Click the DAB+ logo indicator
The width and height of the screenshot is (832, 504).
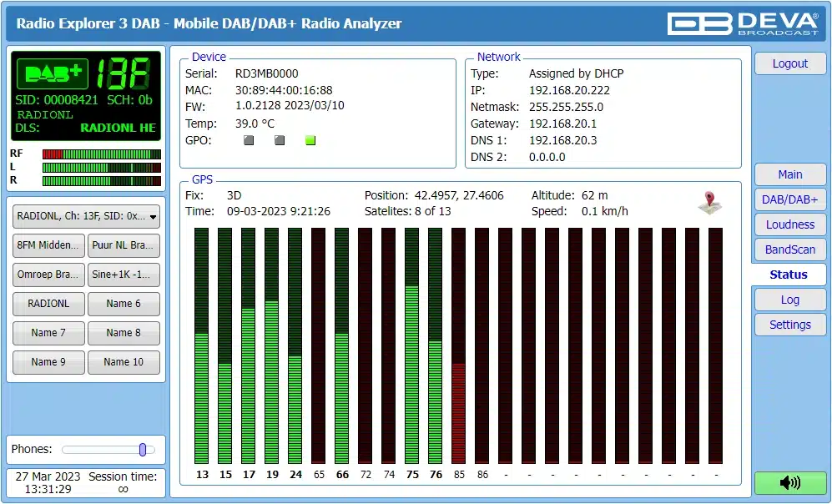pyautogui.click(x=53, y=73)
